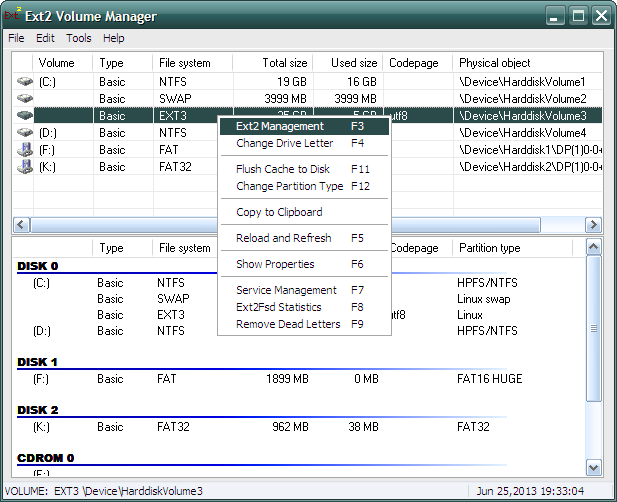Screen dimensions: 617x502
Task: Click the drive icon of the EXT3 volume
Action: 25,116
